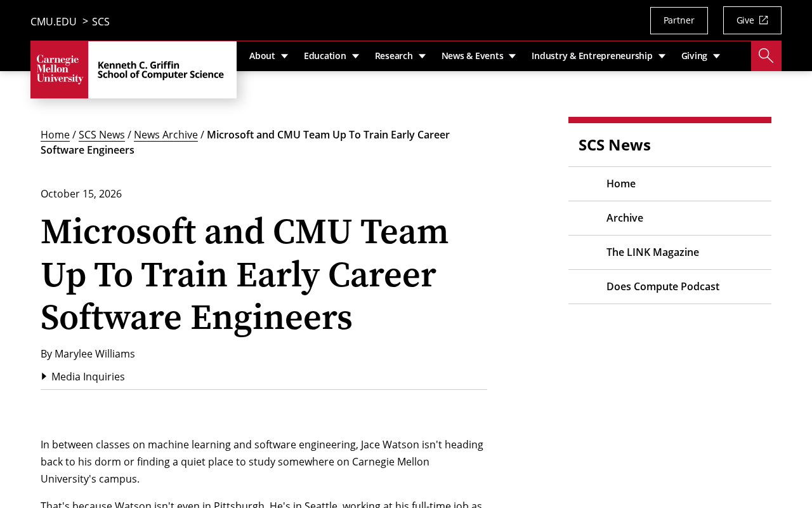
Task: Click the Carnegie Mellon University red logo
Action: point(60,70)
